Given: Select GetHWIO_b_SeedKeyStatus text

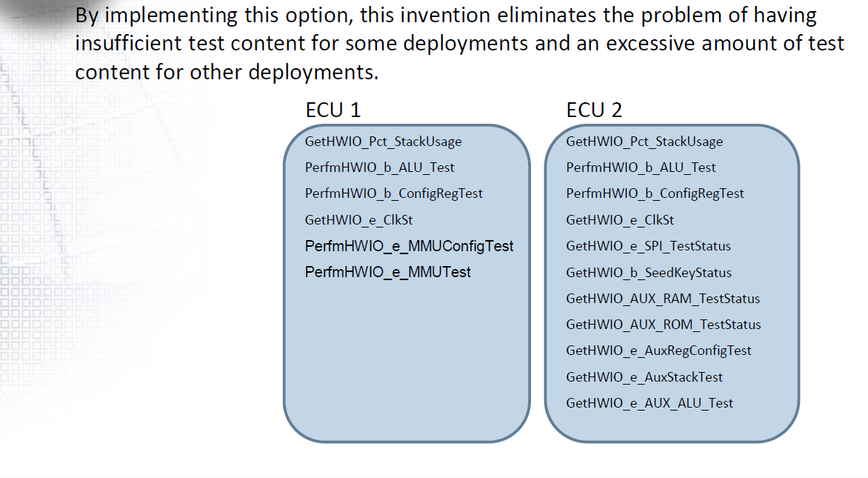Looking at the screenshot, I should point(648,273).
